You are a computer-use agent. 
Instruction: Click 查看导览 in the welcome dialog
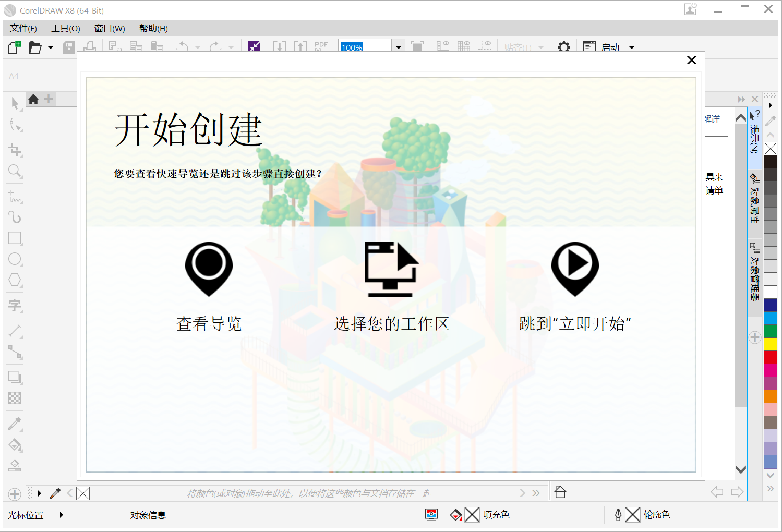(x=209, y=323)
